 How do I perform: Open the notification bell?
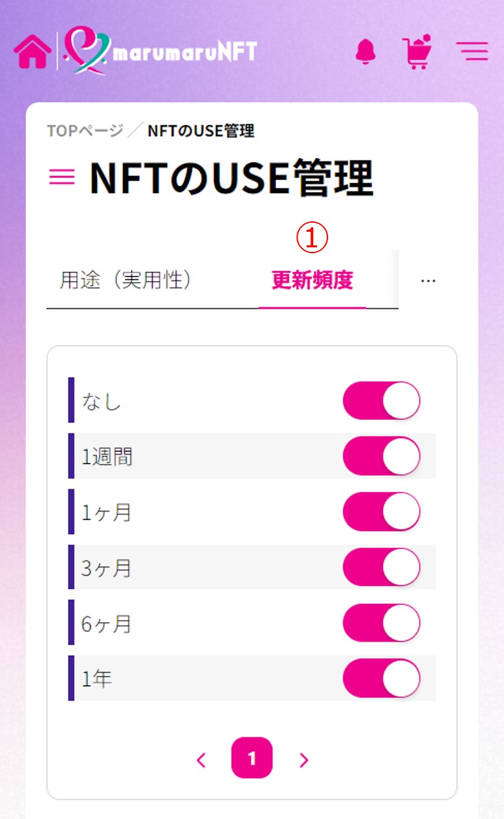[x=366, y=51]
